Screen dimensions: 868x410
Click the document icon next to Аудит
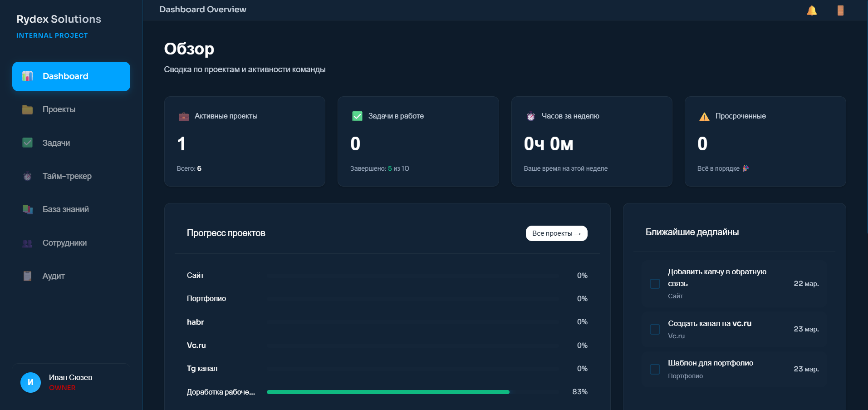(x=27, y=276)
